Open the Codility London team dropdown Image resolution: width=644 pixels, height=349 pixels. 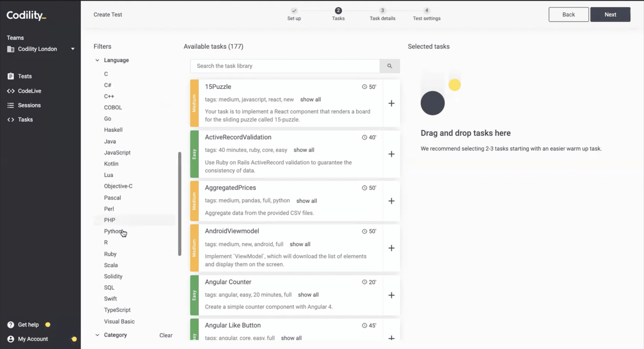72,49
